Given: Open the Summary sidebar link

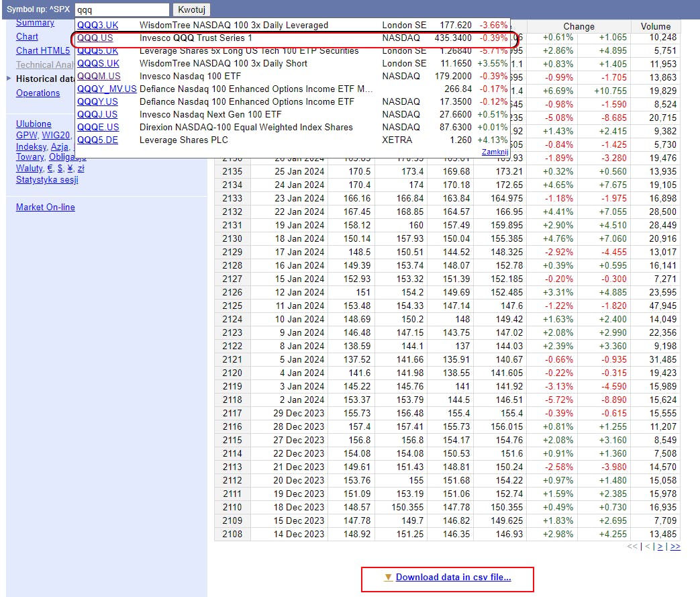Looking at the screenshot, I should point(35,23).
